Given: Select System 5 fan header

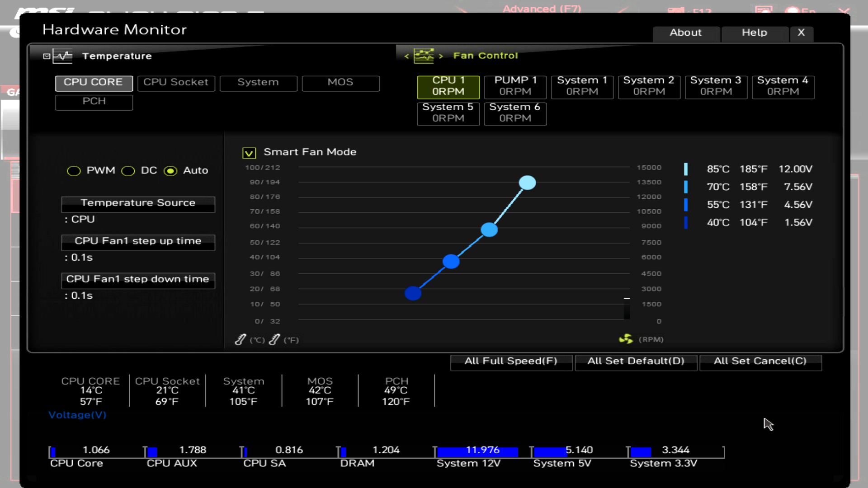Looking at the screenshot, I should [448, 112].
